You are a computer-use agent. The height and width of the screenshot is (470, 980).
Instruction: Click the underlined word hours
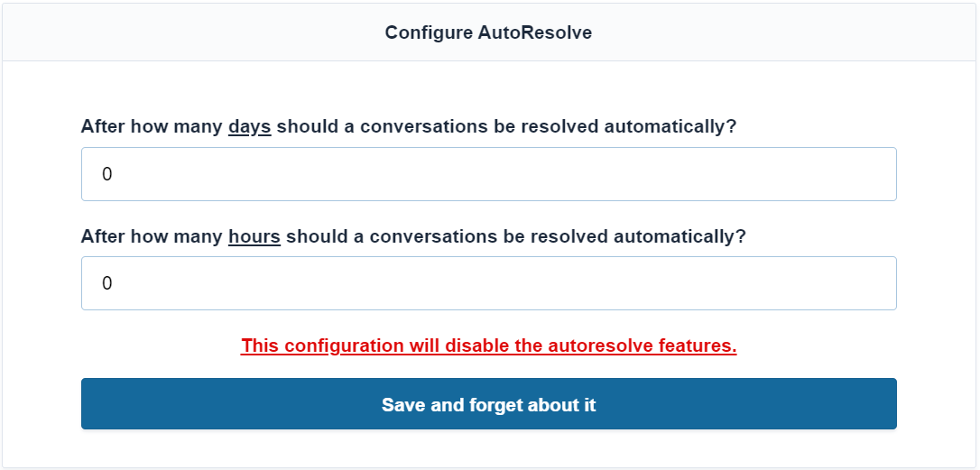254,236
